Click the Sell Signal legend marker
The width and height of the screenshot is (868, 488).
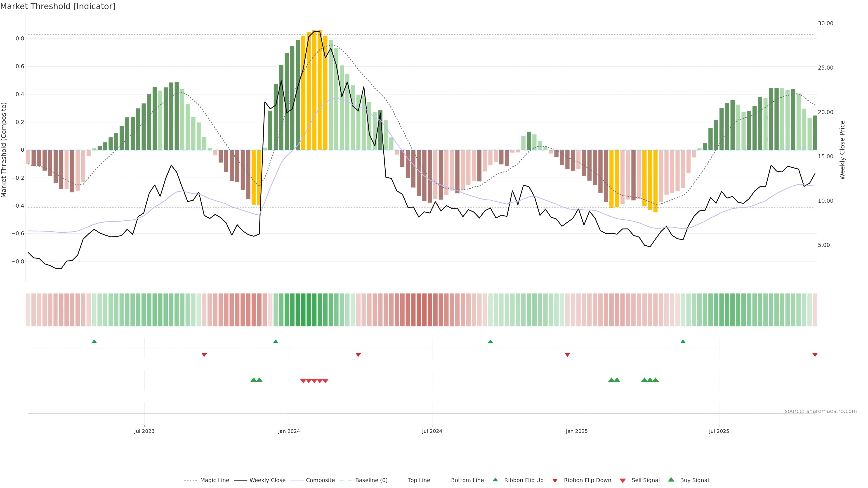622,481
